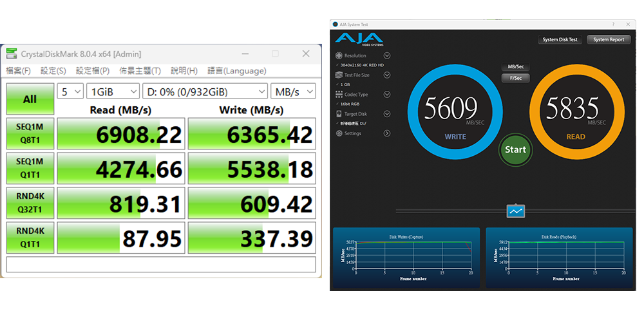The image size is (644, 322).
Task: Switch units to F/Sec
Action: (515, 78)
